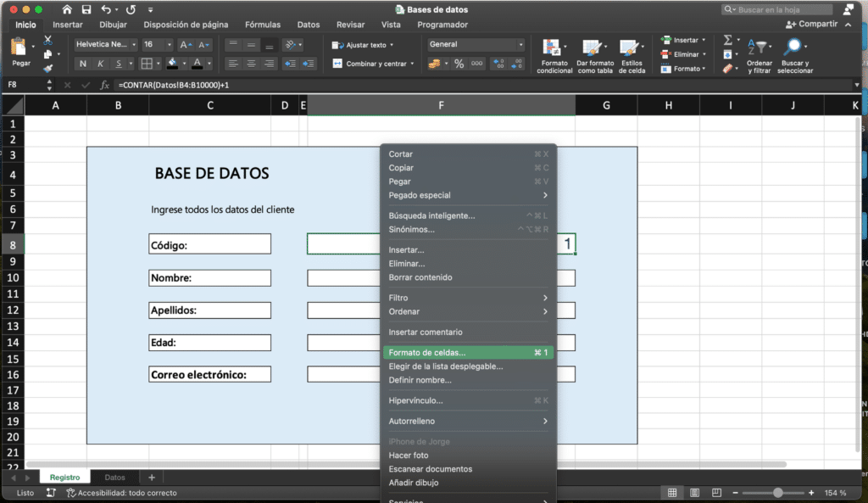The image size is (868, 503).
Task: Click the format painter brush icon
Action: coord(47,69)
